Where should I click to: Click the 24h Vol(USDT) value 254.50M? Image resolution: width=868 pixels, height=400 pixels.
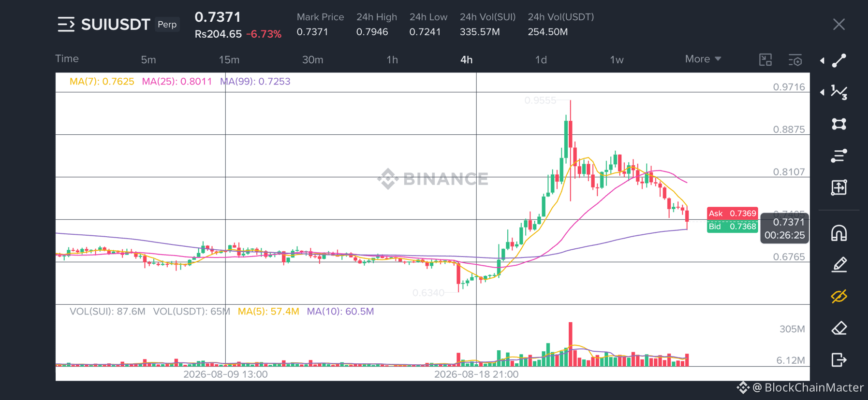(548, 32)
